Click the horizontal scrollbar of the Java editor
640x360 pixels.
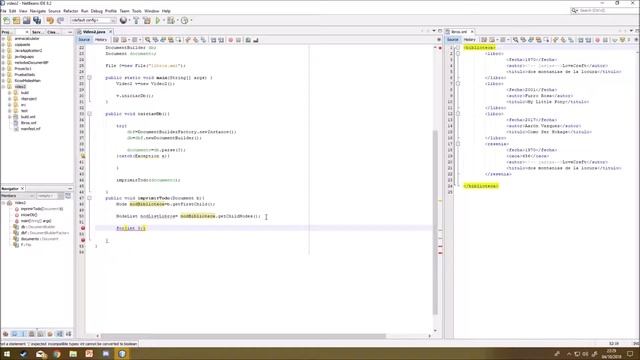click(243, 336)
